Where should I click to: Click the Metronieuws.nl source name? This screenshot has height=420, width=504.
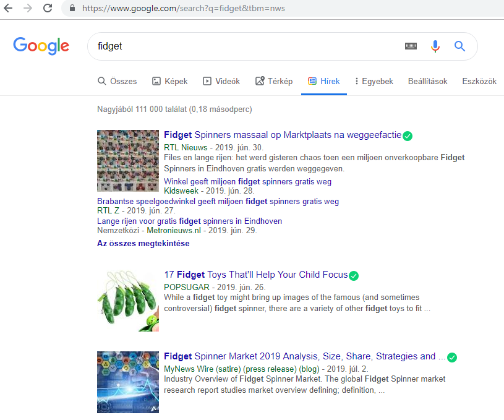click(x=174, y=231)
